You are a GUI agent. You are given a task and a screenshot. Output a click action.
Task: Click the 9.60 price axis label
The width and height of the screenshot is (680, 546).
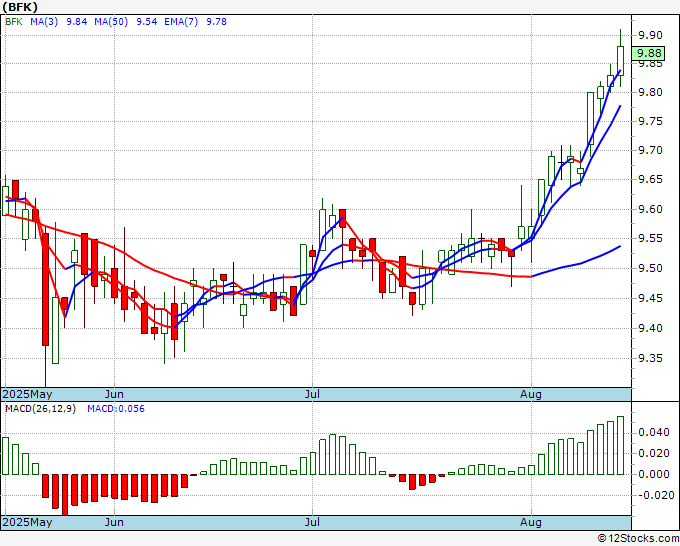(651, 209)
